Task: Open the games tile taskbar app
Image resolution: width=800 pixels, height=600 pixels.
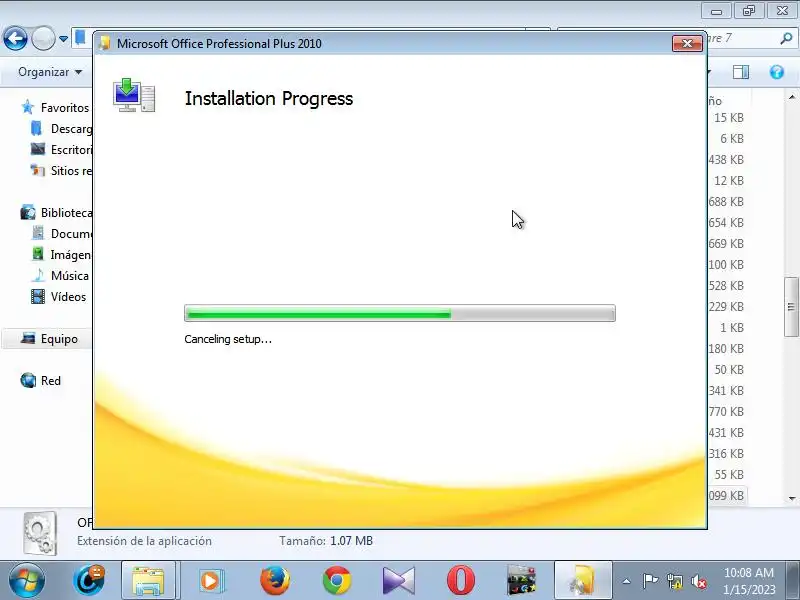Action: point(521,580)
